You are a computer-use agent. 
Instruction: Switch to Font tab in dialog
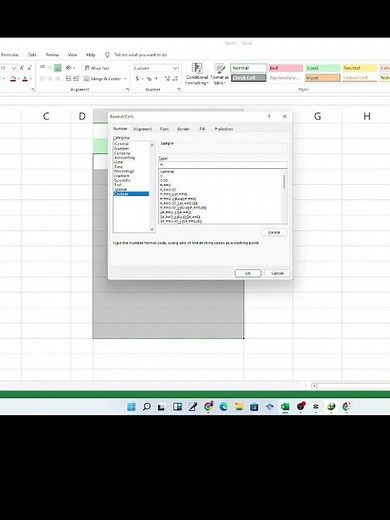[x=164, y=129]
